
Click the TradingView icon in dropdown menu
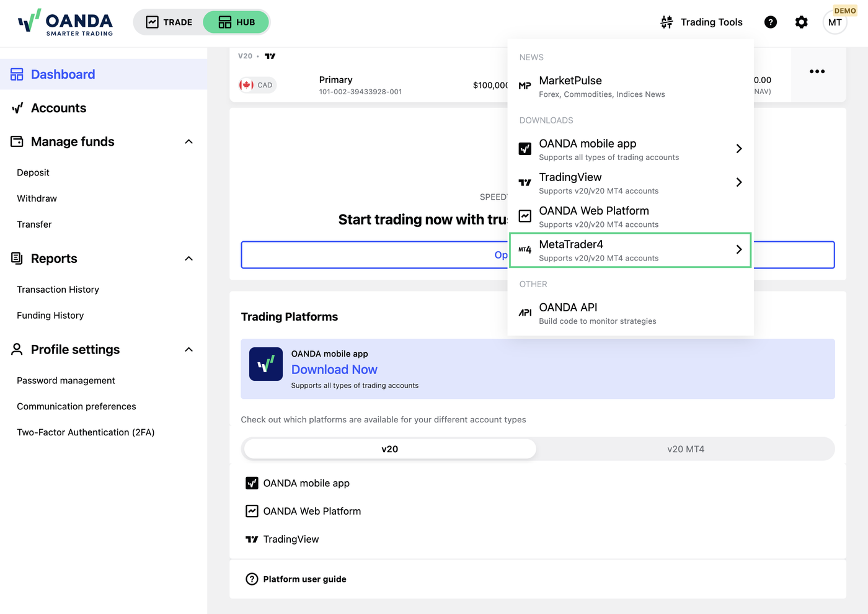(x=525, y=182)
